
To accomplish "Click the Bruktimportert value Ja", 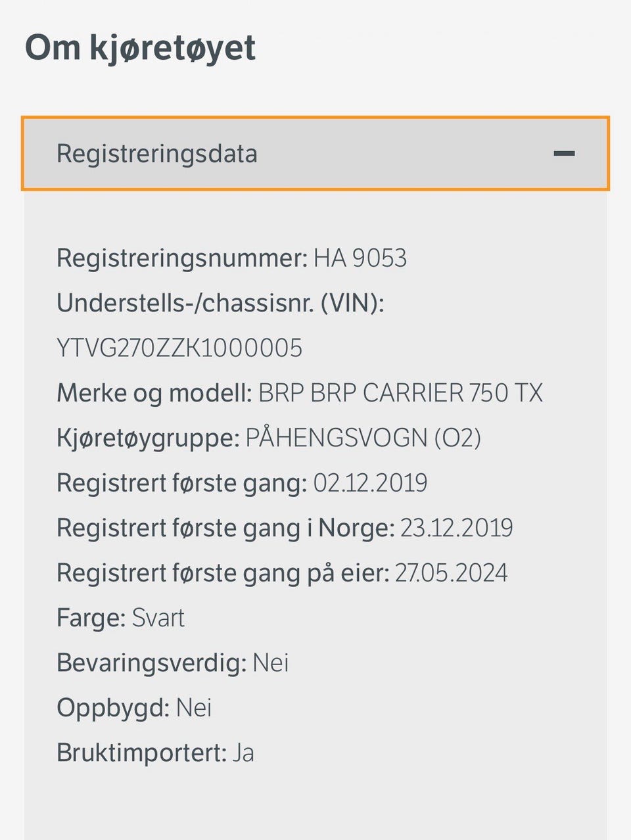I will click(243, 753).
